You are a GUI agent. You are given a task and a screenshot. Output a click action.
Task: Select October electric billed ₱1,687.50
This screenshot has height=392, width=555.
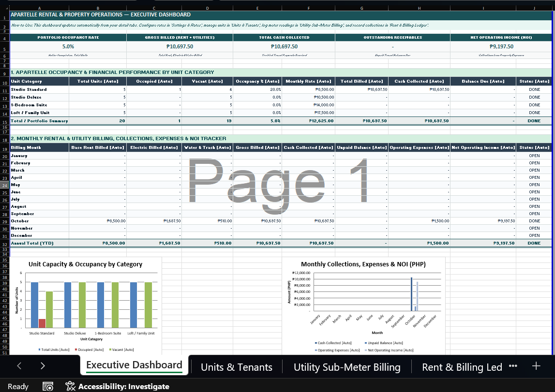[x=154, y=221]
